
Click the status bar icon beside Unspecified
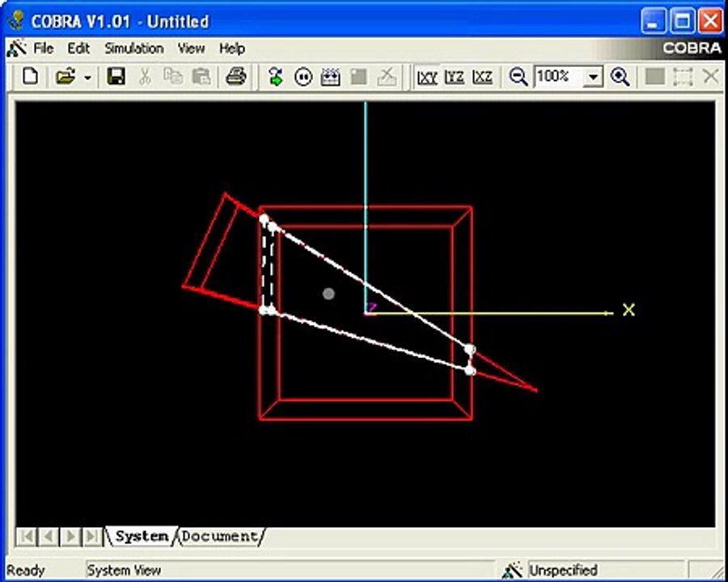[512, 570]
